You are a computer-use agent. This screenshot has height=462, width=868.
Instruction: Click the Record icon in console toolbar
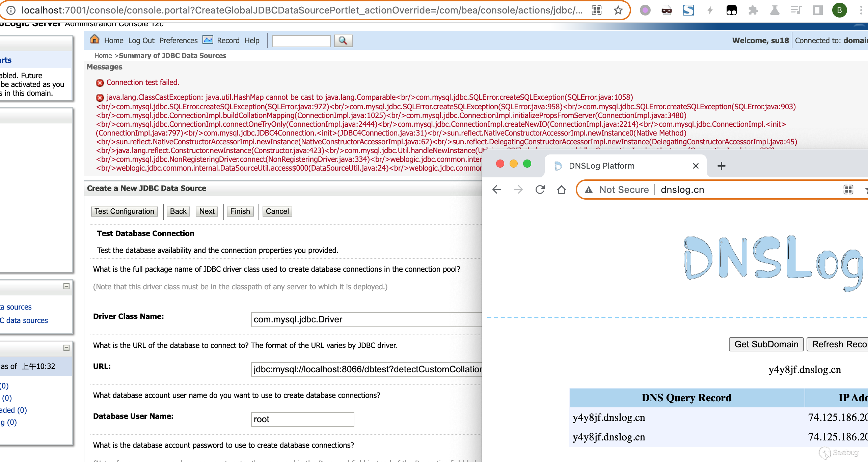click(208, 40)
